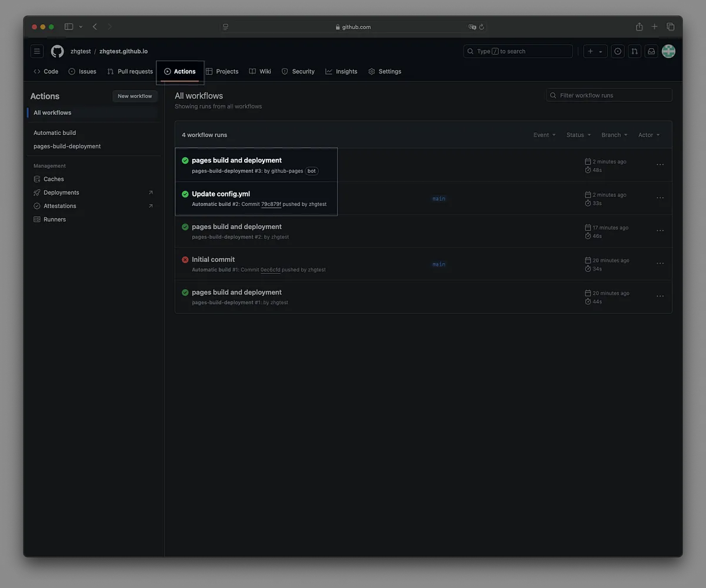Open the Update config.yml workflow run
706x588 pixels.
221,194
